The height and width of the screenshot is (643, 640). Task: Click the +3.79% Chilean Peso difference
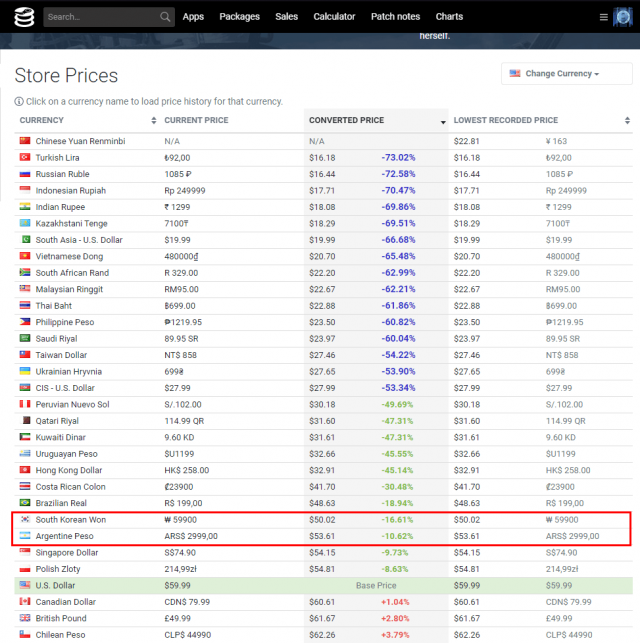point(395,635)
